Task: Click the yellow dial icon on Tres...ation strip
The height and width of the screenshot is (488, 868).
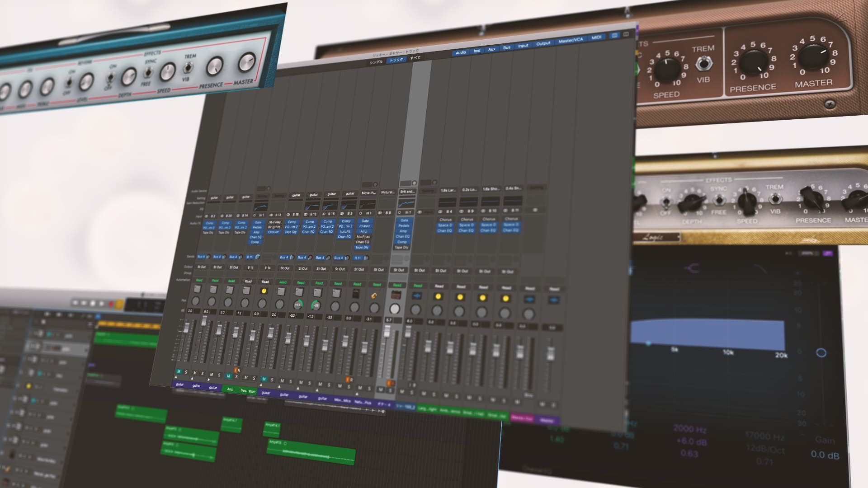Action: [x=264, y=291]
